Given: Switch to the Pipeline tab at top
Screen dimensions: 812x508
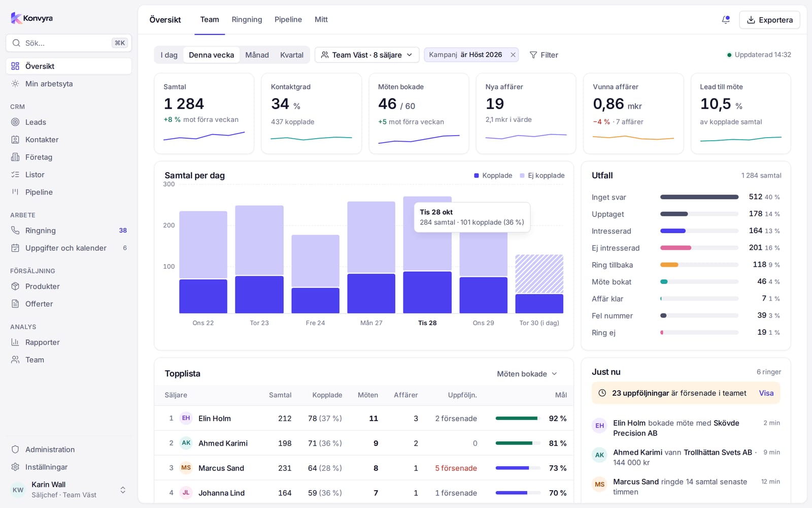Looking at the screenshot, I should pyautogui.click(x=288, y=20).
